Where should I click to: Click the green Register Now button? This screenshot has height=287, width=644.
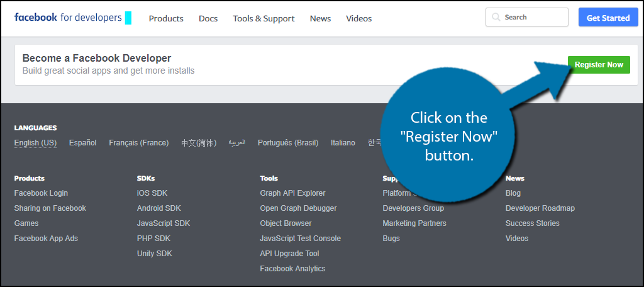pos(599,65)
